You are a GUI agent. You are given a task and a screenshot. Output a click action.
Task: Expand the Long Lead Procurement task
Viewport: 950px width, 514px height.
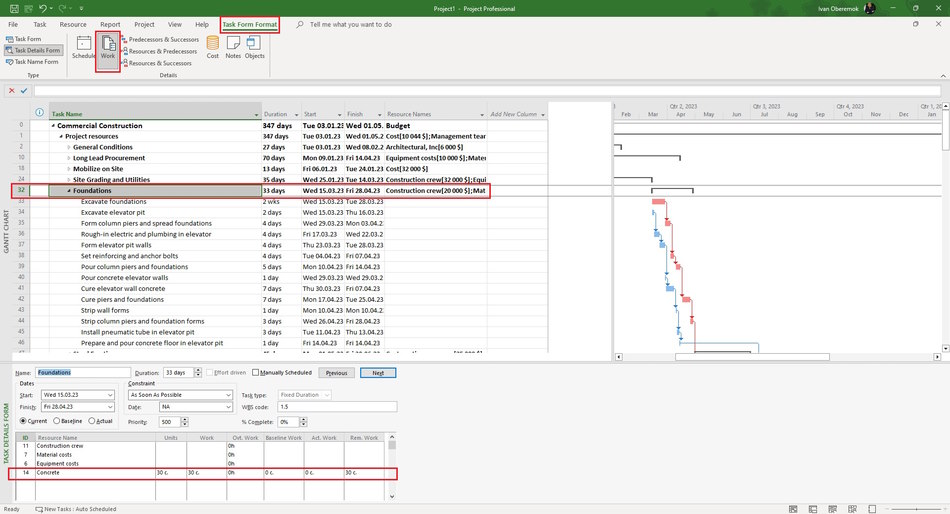(68, 158)
